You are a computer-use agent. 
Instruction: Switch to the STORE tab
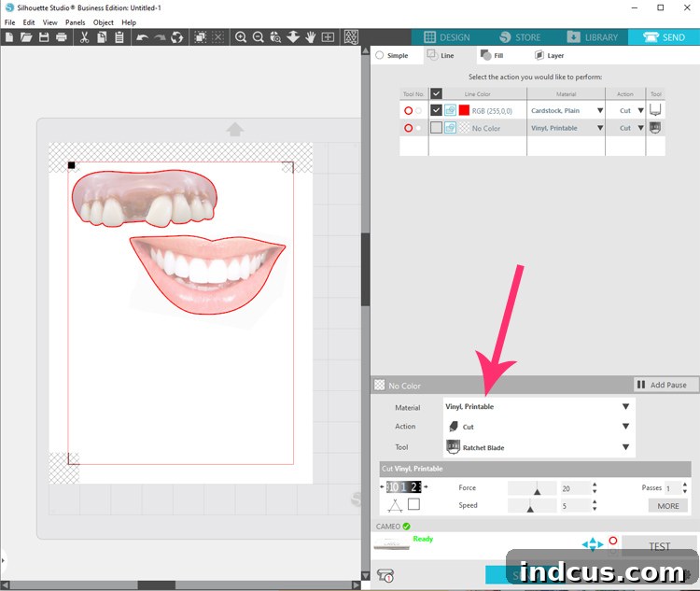tap(521, 37)
